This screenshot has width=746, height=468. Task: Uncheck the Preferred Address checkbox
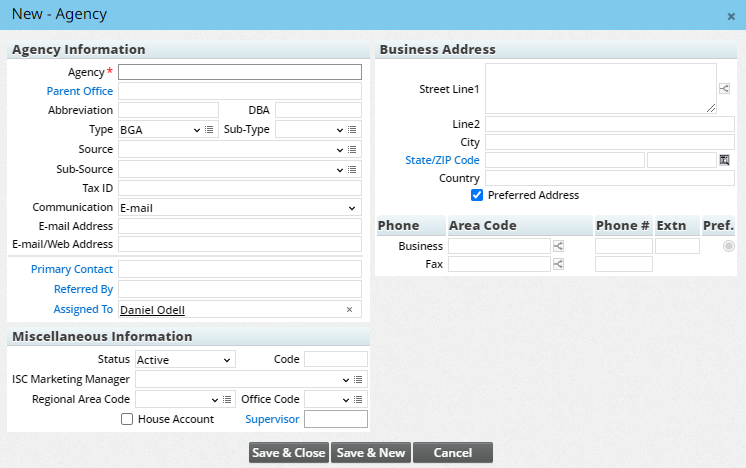(477, 195)
